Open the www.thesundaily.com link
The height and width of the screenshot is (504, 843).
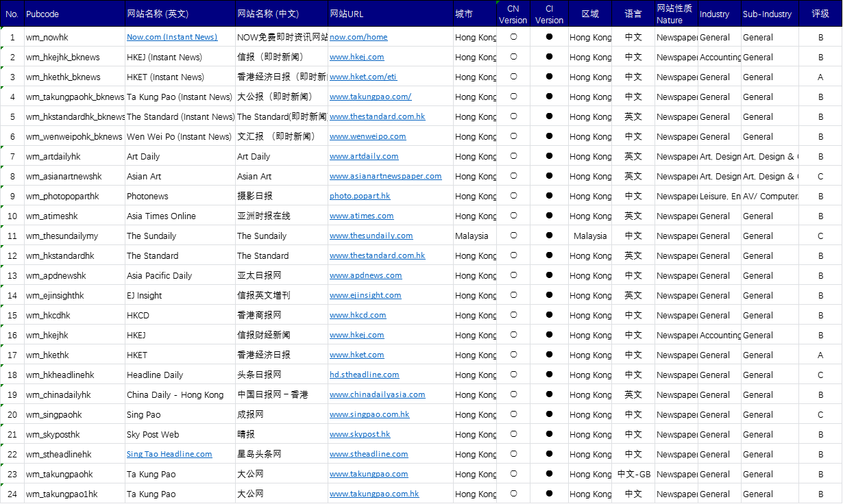[x=371, y=236]
